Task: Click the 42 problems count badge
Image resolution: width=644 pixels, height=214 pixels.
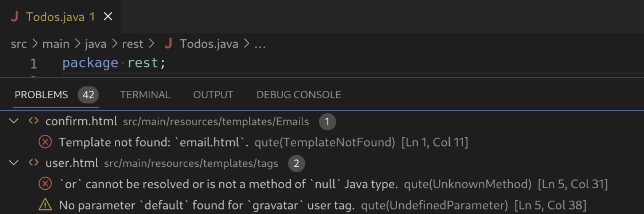Action: pyautogui.click(x=88, y=95)
